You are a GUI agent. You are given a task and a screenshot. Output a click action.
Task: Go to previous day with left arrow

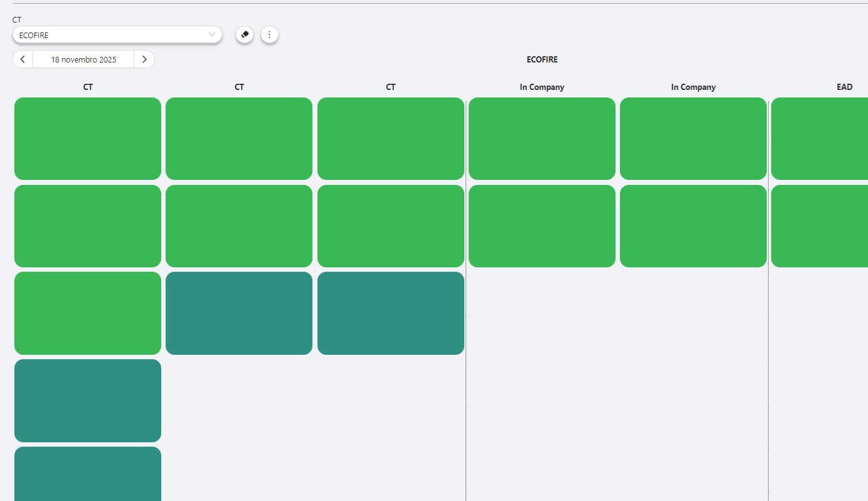(x=22, y=59)
